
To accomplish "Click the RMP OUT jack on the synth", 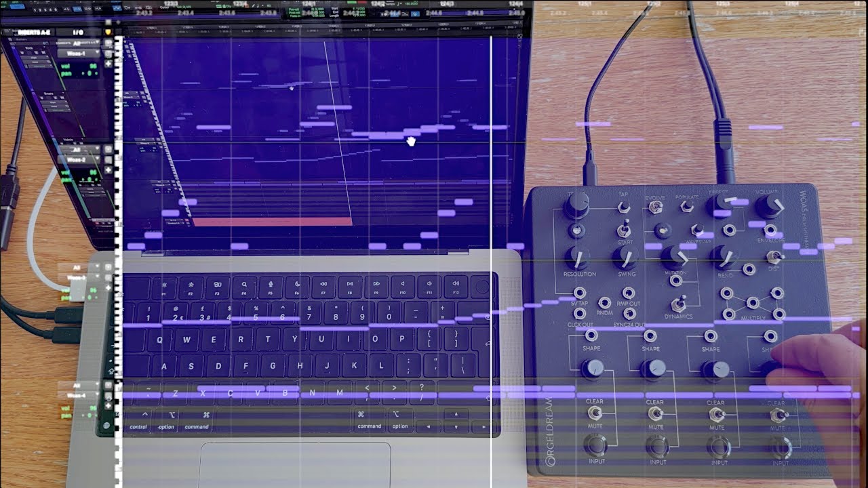I will [629, 293].
